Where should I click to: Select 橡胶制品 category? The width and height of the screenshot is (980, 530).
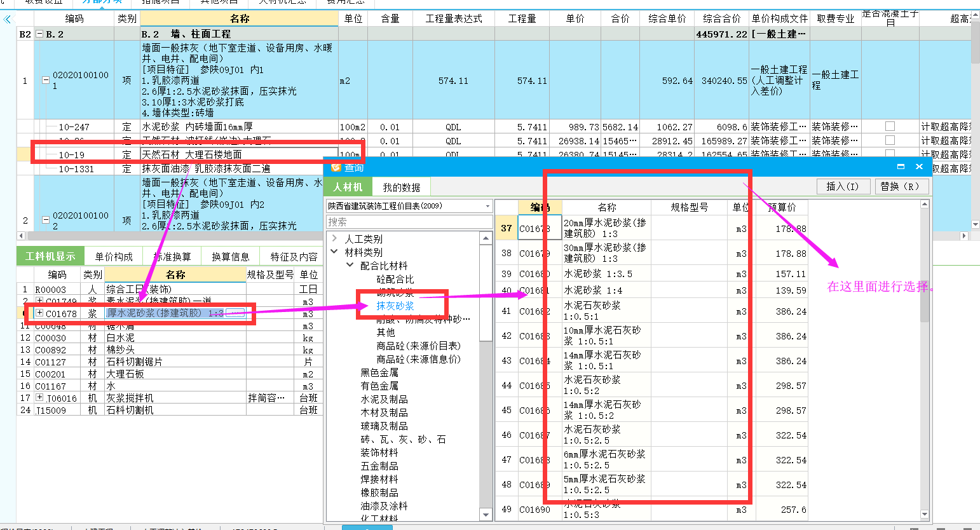pos(380,493)
